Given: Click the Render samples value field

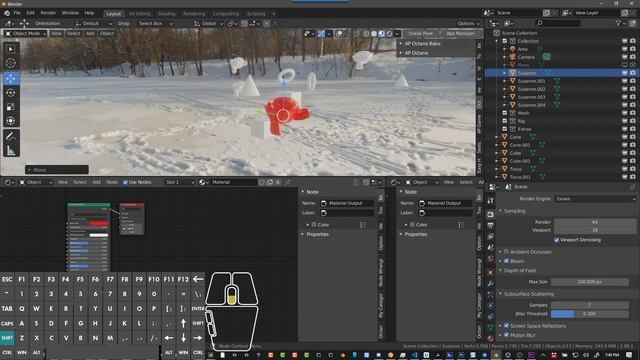Looking at the screenshot, I should pos(595,222).
